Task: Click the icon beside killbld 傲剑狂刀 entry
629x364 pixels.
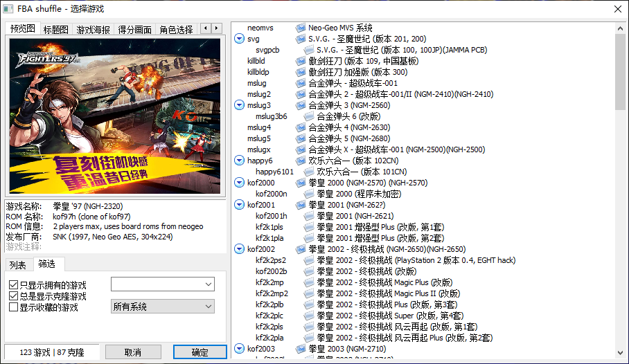Action: pos(301,61)
